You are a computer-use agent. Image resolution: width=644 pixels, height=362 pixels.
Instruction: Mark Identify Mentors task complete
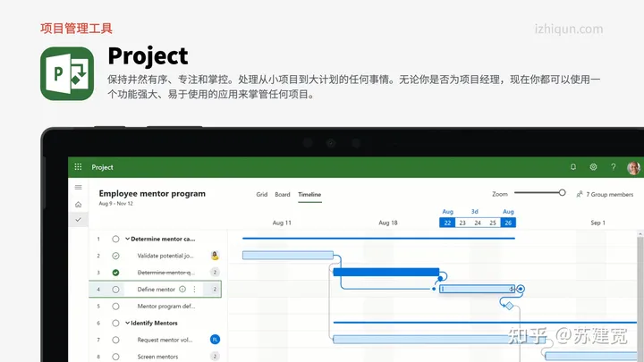click(115, 323)
